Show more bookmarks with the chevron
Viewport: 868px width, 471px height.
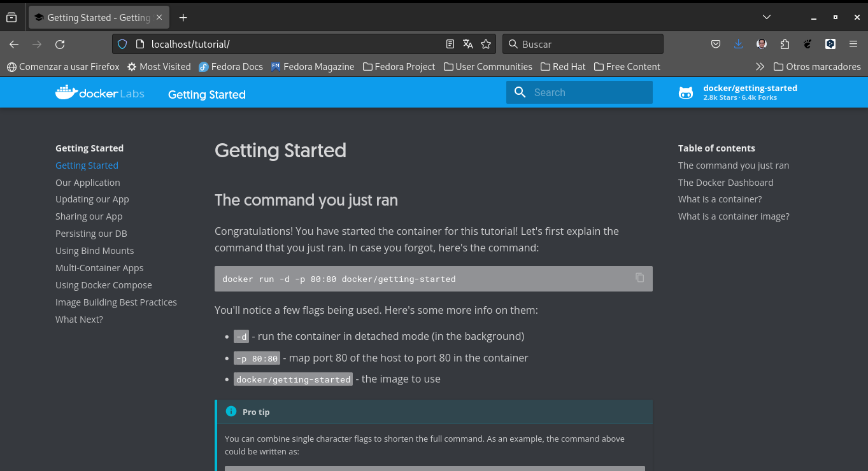760,66
